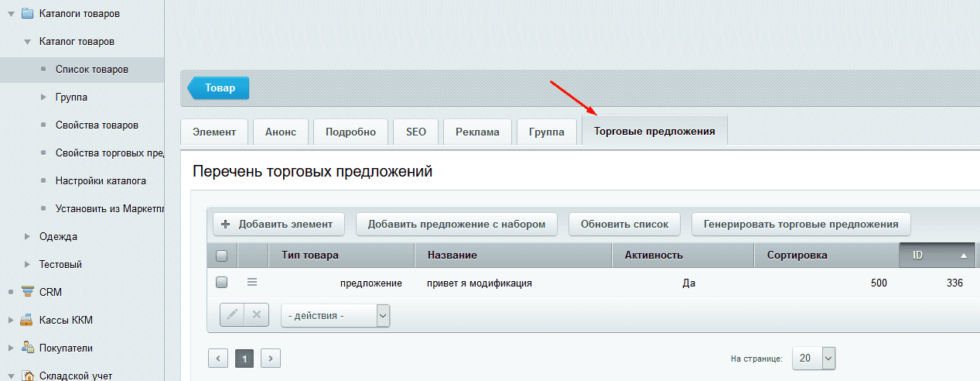Click the X delete icon below the table

click(257, 315)
